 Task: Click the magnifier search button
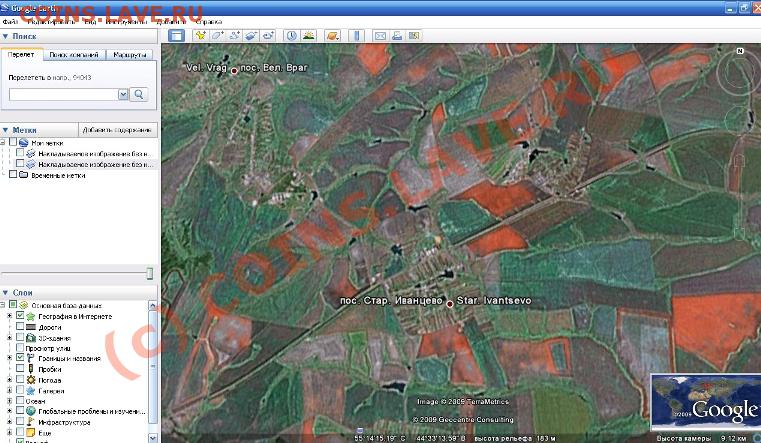click(x=139, y=94)
